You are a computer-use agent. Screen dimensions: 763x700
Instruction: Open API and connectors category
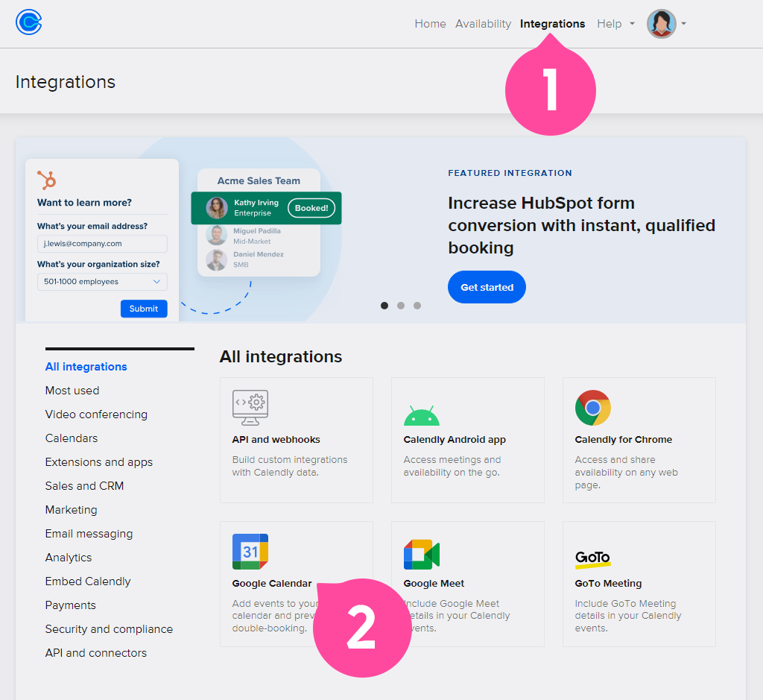96,653
